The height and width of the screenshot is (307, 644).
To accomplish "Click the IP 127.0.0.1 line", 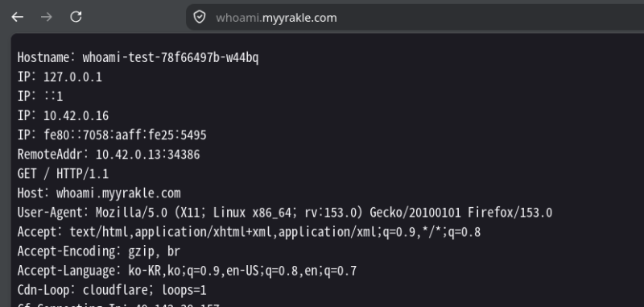I will 60,77.
